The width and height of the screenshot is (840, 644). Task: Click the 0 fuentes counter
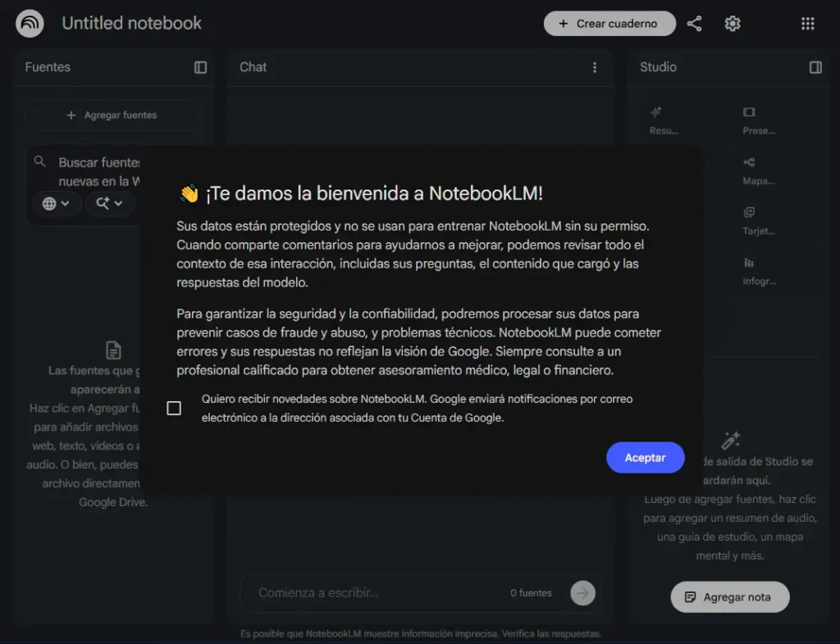(x=531, y=592)
